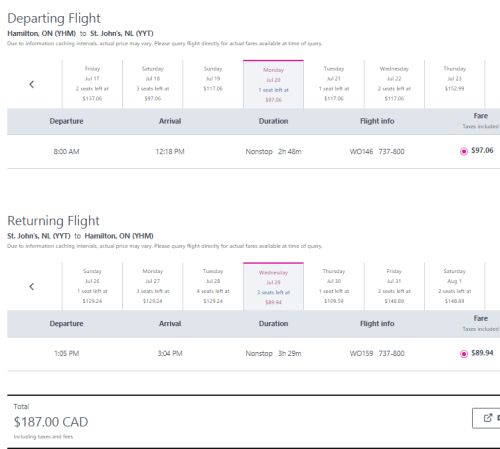
Task: Switch departure to Wednesday Jul 22
Action: click(394, 84)
